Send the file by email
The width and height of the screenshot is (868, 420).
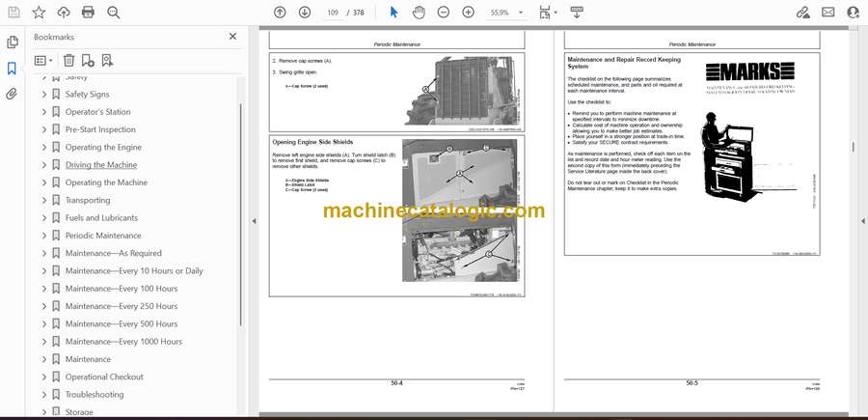828,13
